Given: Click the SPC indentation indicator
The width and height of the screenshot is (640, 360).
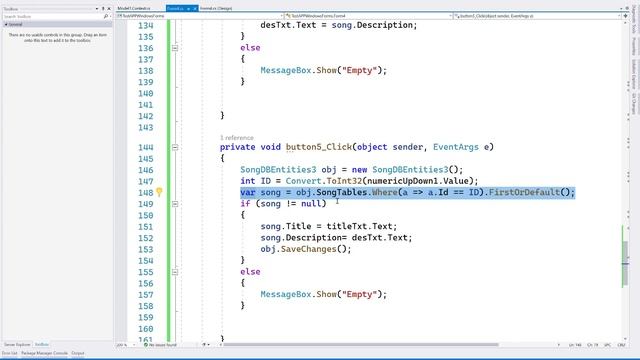Looking at the screenshot, I should coord(607,345).
